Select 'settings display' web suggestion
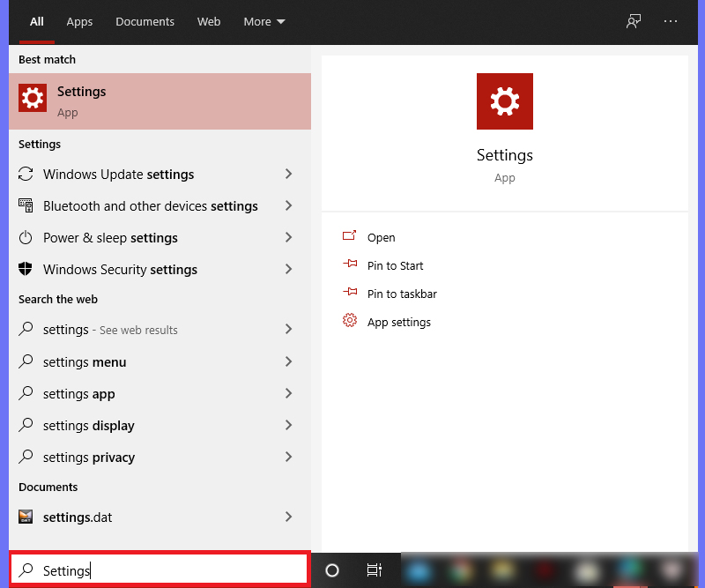 [x=89, y=426]
